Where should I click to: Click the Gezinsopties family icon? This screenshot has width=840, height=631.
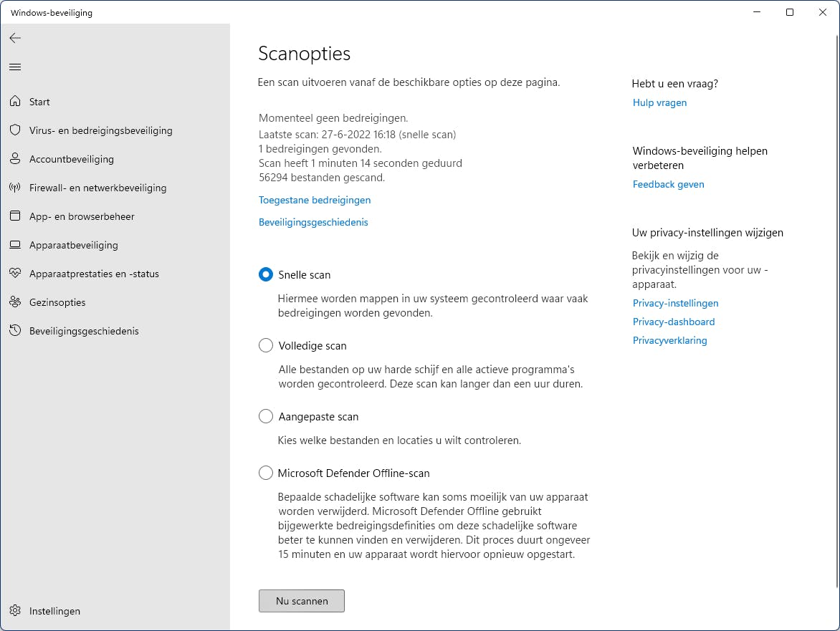15,302
